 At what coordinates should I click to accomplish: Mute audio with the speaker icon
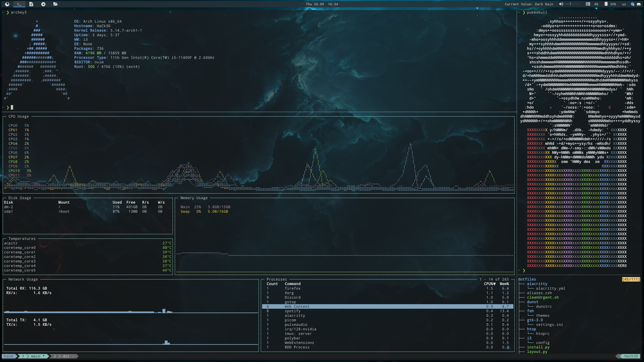[561, 4]
